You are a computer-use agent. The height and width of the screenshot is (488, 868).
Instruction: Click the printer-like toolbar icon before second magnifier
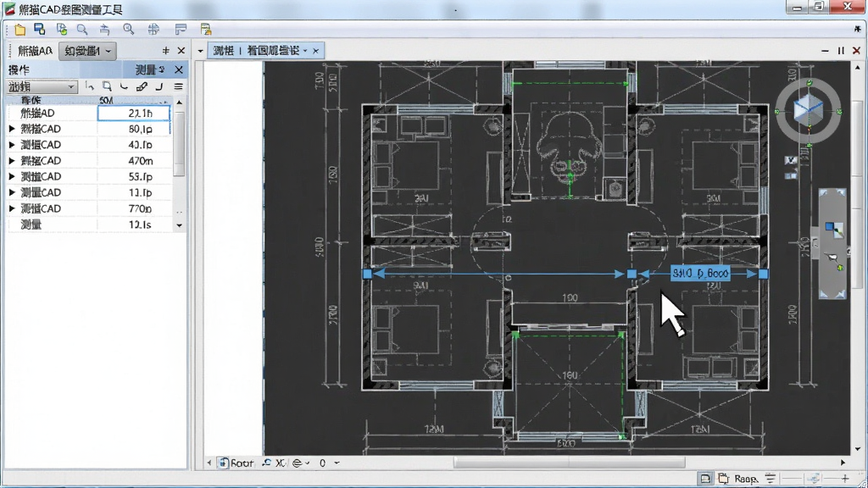pos(104,30)
